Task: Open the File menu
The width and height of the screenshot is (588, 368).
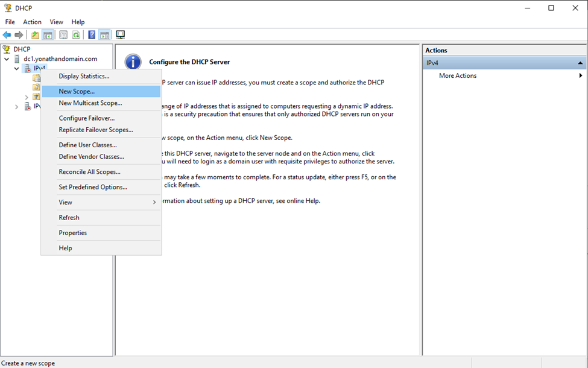Action: click(10, 22)
